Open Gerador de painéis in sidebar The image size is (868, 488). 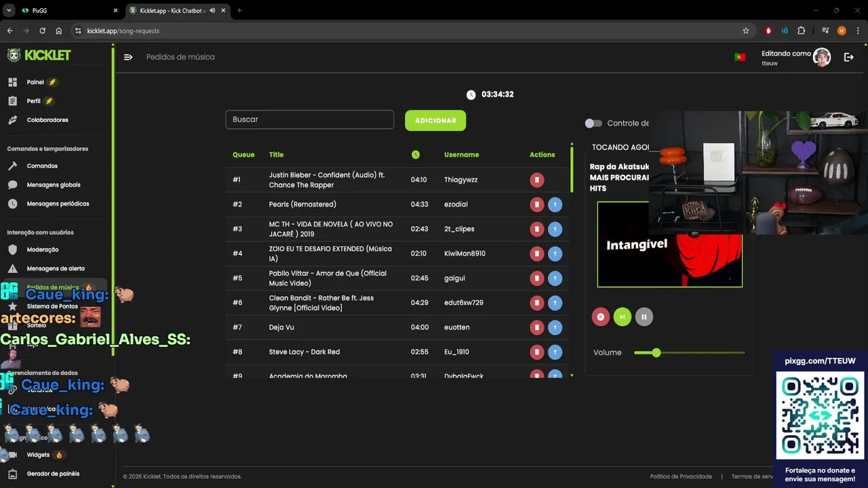53,474
